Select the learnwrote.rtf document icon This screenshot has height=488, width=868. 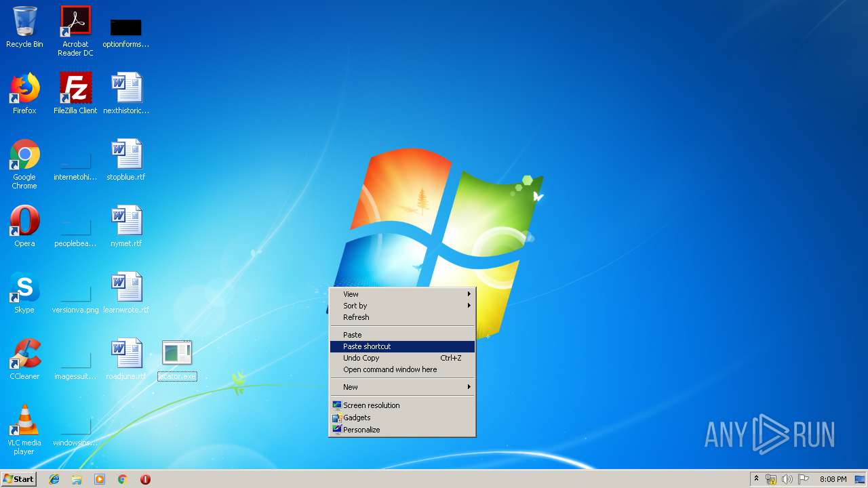coord(126,293)
